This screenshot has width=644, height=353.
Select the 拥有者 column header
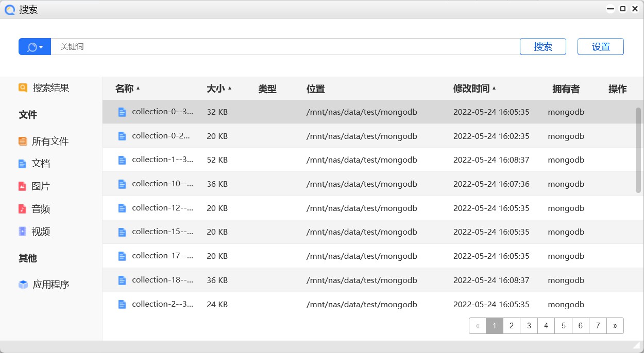[x=566, y=89]
